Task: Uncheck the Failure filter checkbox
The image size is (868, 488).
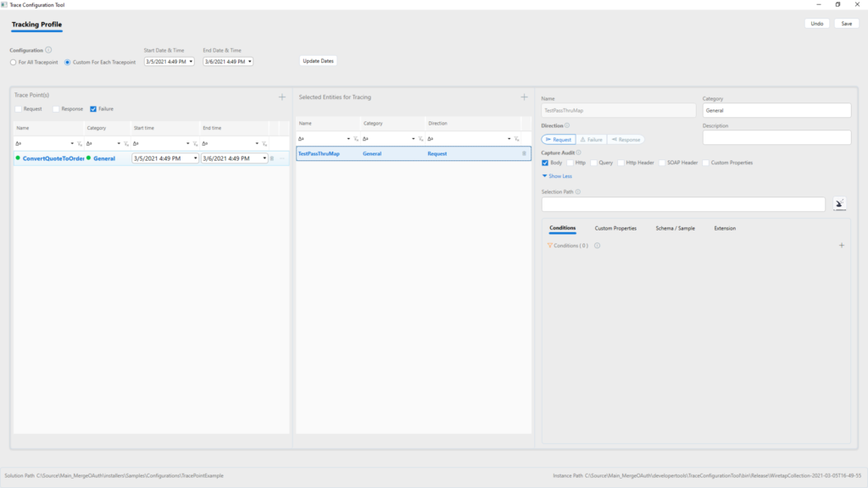Action: (93, 109)
